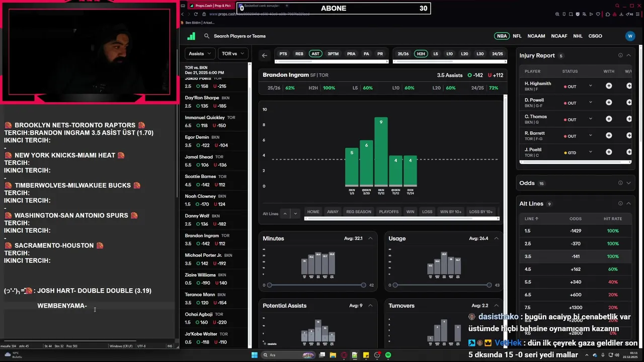Go back with the left arrow button
The height and width of the screenshot is (362, 644).
click(265, 55)
